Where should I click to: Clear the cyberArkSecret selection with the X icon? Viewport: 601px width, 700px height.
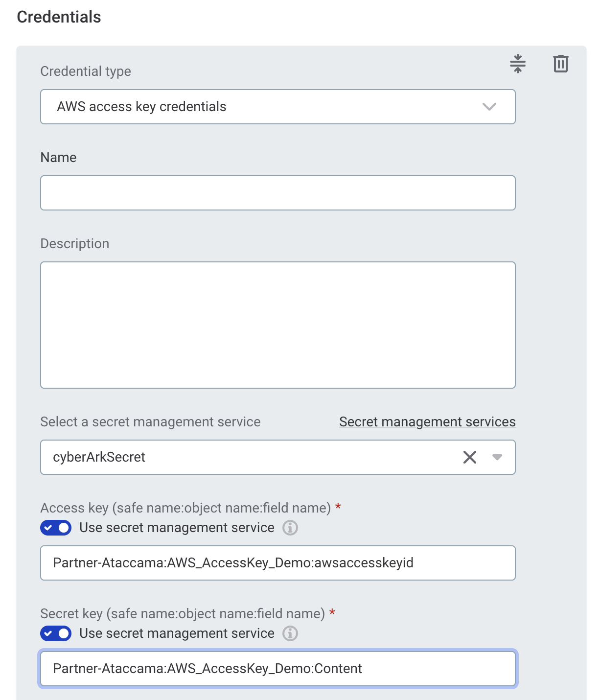pos(469,457)
